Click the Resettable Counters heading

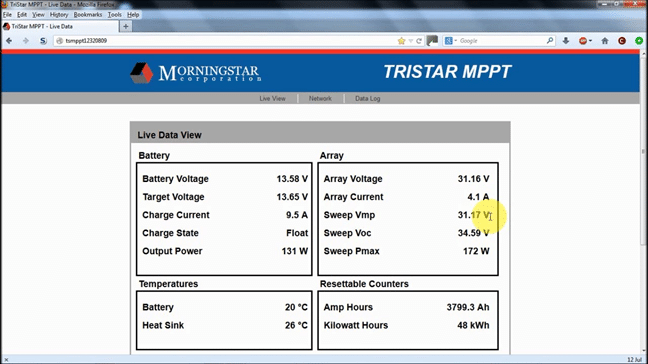(x=364, y=284)
